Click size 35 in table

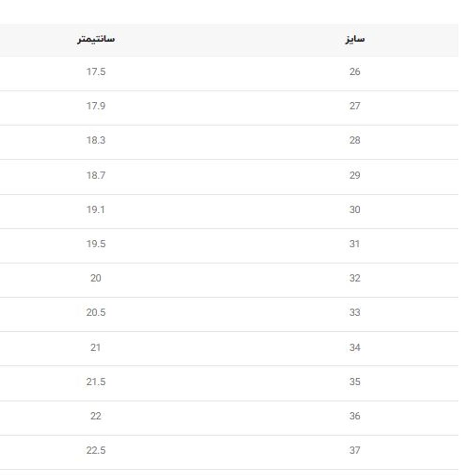355,382
